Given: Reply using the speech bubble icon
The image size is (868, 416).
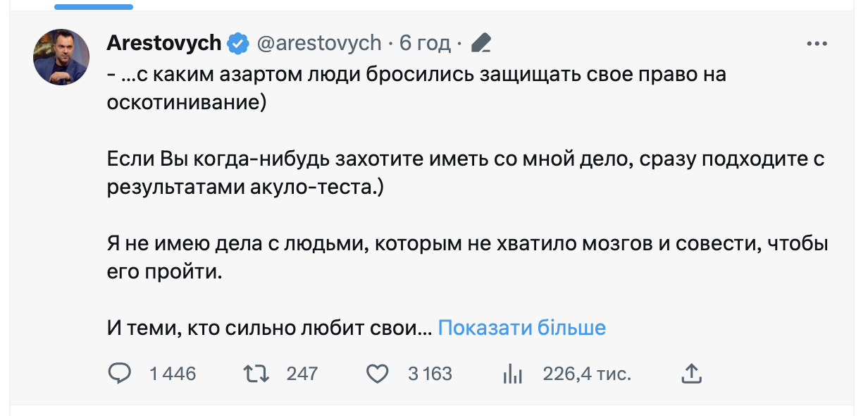Looking at the screenshot, I should 120,374.
